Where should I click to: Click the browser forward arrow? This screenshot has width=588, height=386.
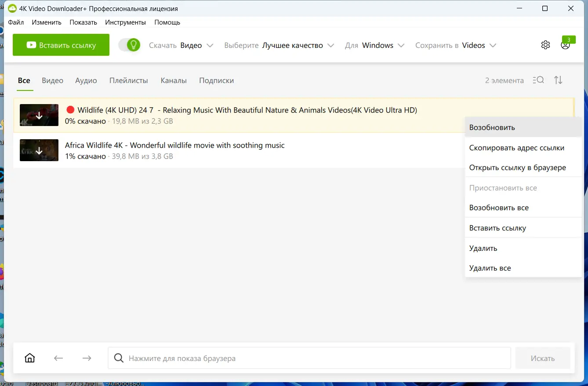click(87, 358)
